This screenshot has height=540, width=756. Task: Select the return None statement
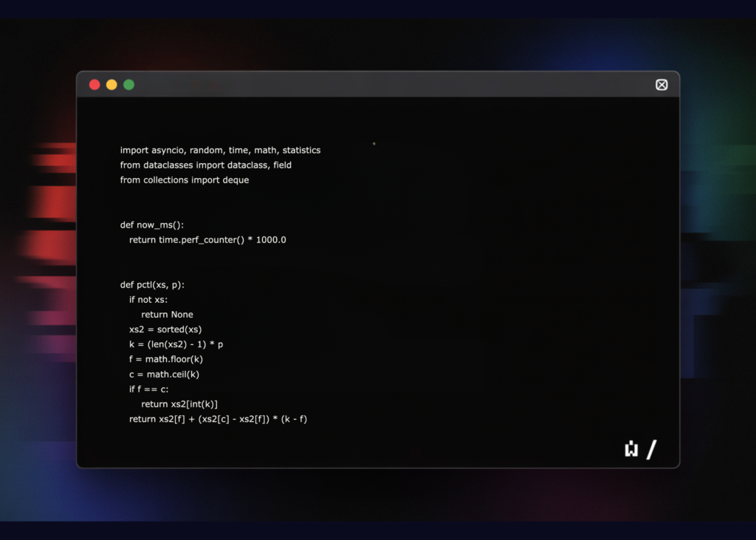(168, 314)
